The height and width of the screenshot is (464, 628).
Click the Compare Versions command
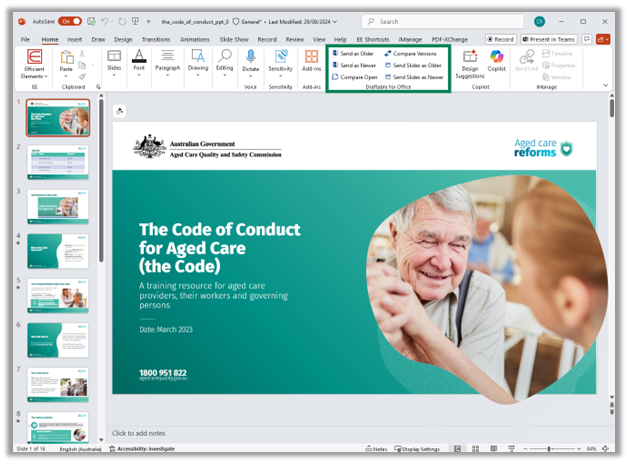pyautogui.click(x=411, y=53)
